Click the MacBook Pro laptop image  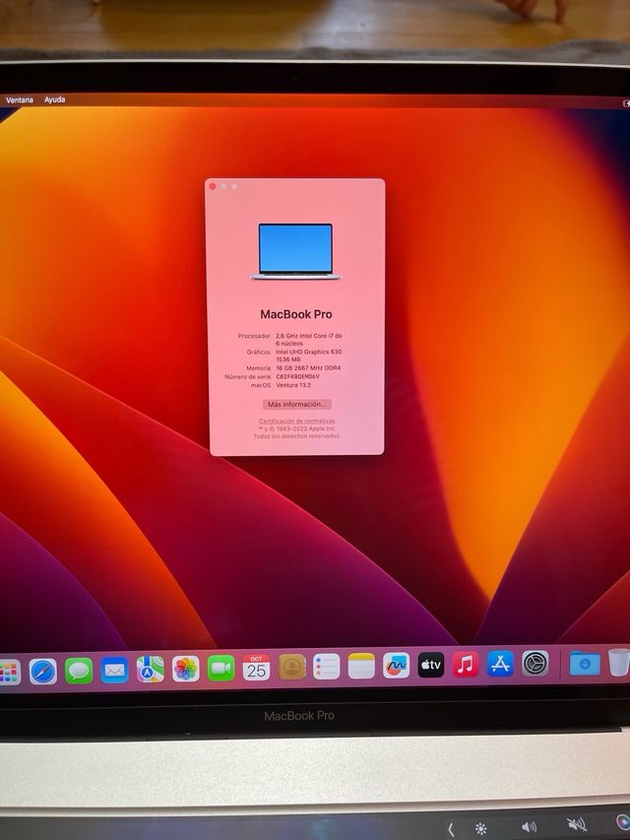(295, 251)
